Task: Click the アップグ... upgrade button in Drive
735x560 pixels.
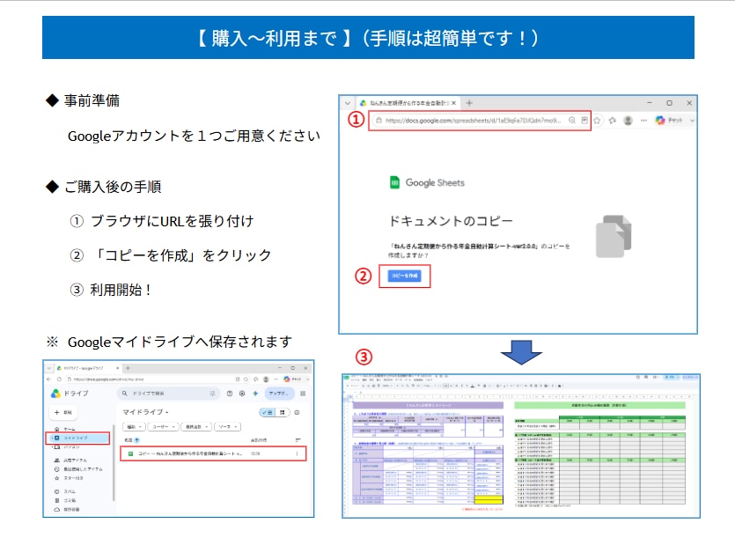Action: (x=279, y=394)
